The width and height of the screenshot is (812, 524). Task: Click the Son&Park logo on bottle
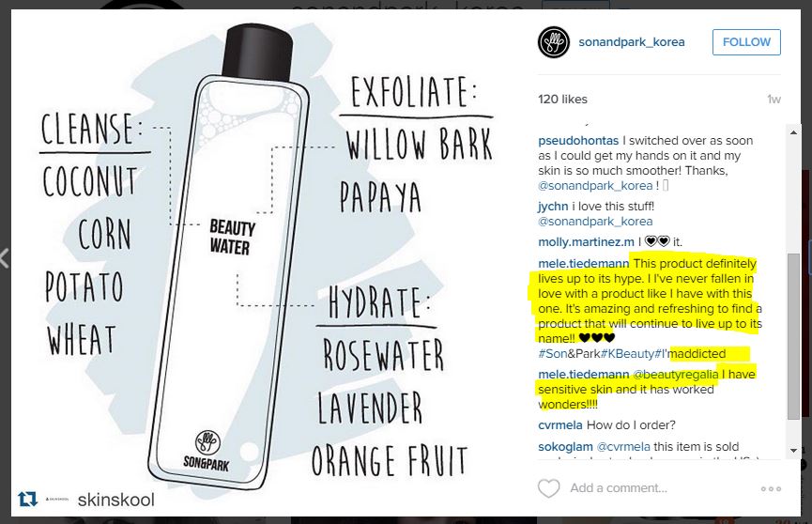pos(207,451)
